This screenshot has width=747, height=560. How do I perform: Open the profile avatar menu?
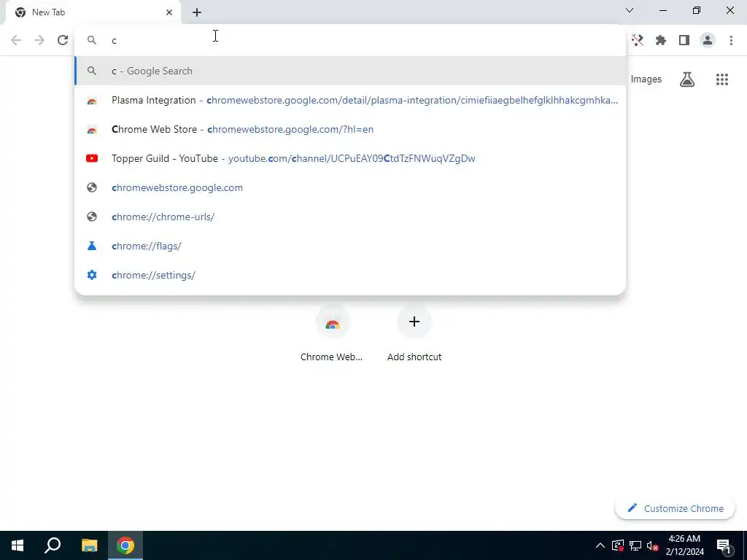point(708,40)
